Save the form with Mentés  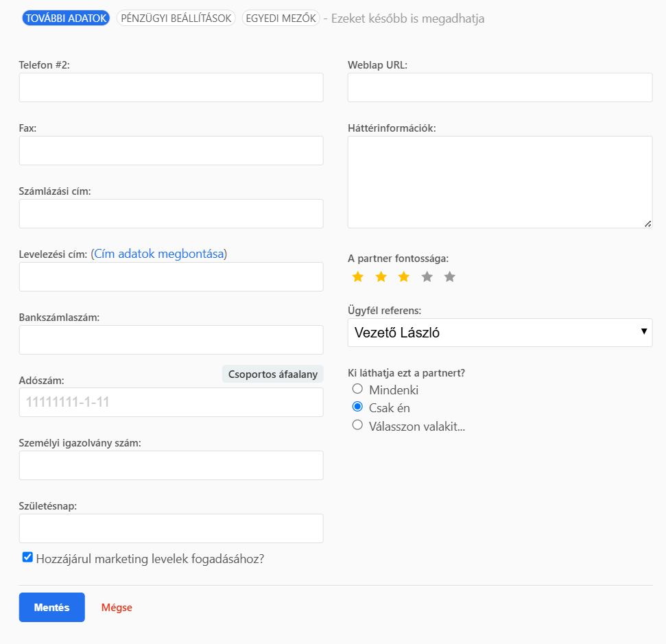(x=51, y=607)
